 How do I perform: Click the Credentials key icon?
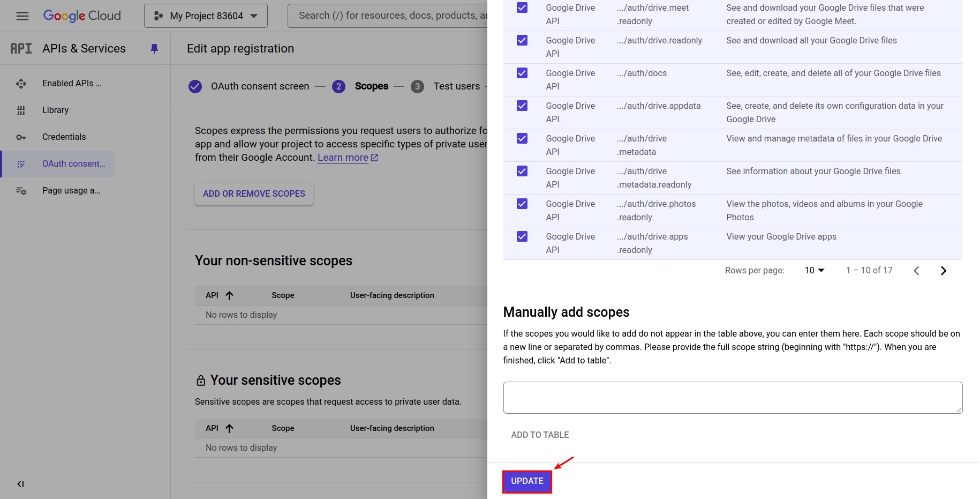point(20,137)
